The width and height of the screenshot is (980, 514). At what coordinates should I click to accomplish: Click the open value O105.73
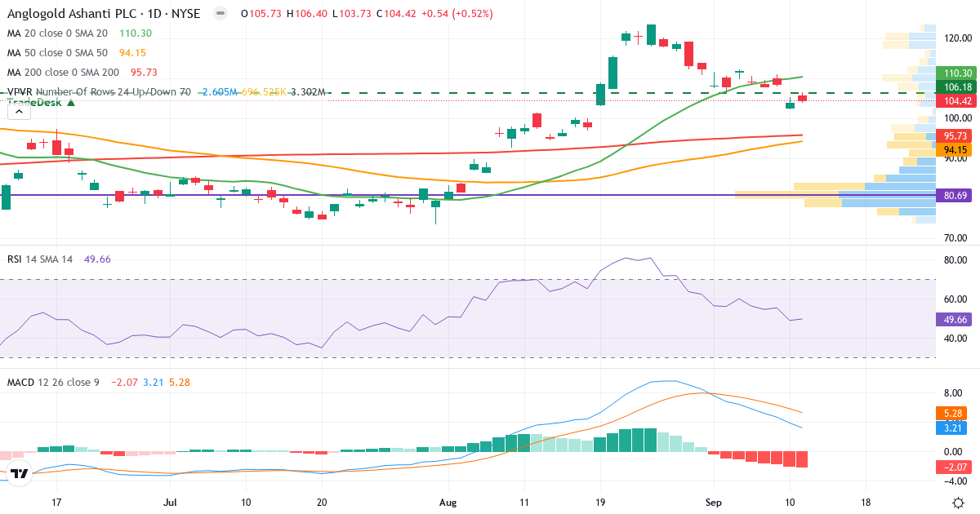(262, 14)
